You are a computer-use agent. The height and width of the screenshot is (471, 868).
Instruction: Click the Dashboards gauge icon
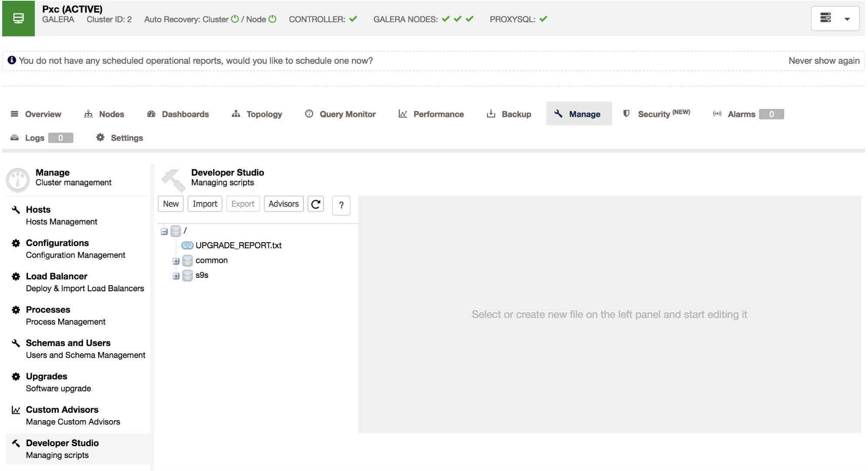click(151, 114)
